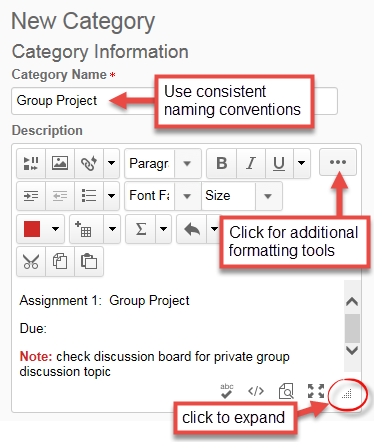Viewport: 374px width, 442px height.
Task: Toggle Bold formatting
Action: 222,163
